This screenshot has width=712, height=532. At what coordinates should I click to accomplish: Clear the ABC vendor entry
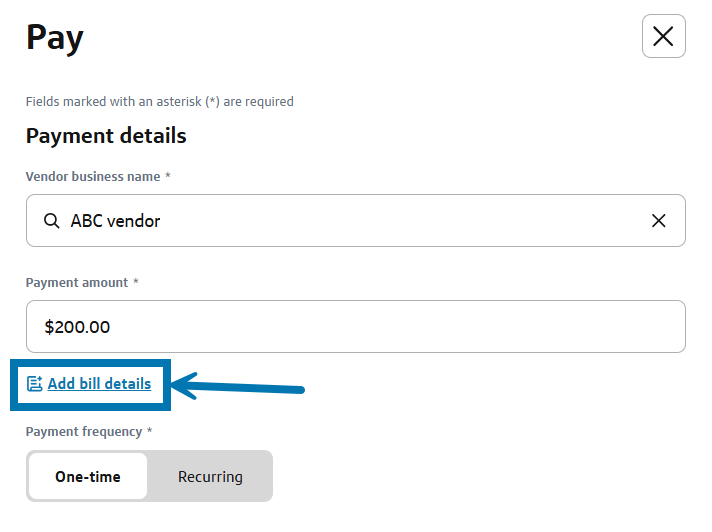point(658,221)
